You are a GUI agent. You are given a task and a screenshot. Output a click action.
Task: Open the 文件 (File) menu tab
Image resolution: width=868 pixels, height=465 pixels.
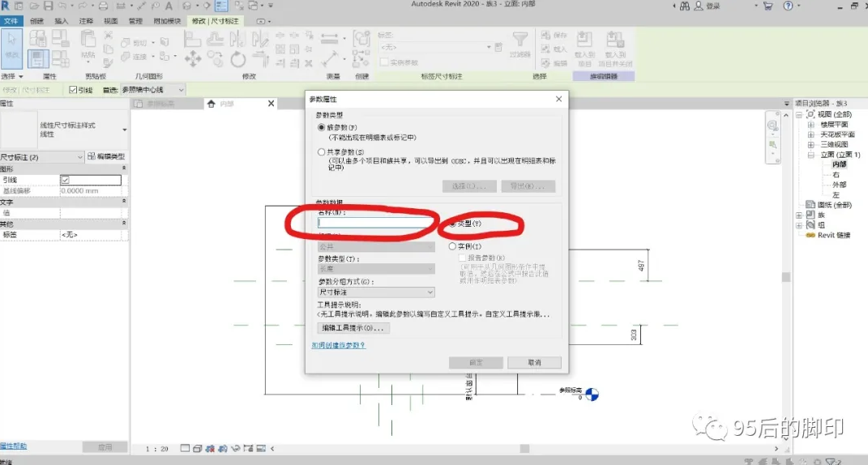11,21
